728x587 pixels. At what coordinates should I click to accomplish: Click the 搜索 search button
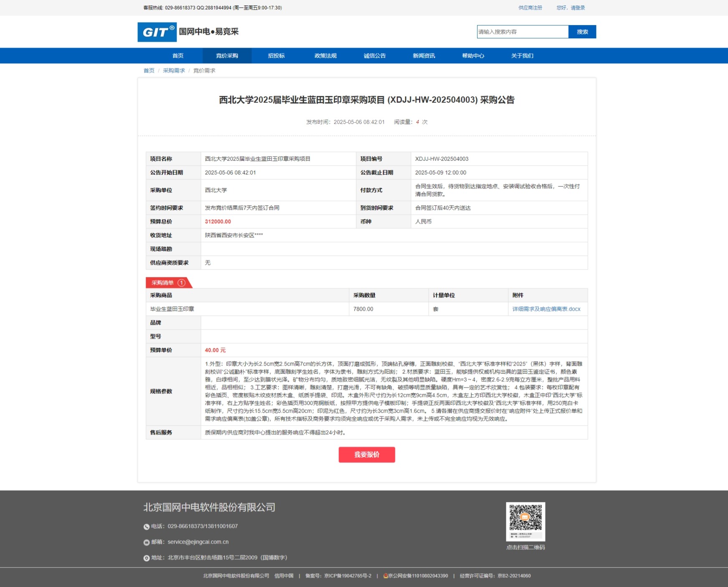pos(582,32)
